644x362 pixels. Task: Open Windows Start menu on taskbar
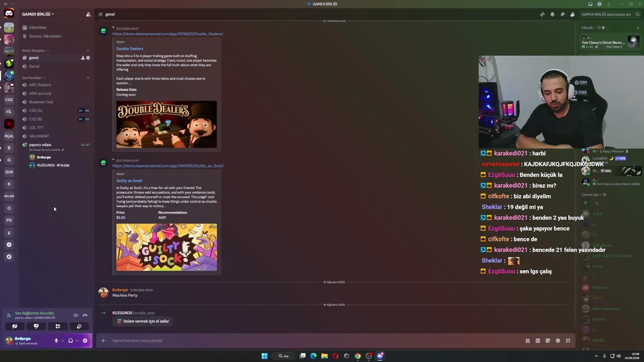pyautogui.click(x=265, y=356)
